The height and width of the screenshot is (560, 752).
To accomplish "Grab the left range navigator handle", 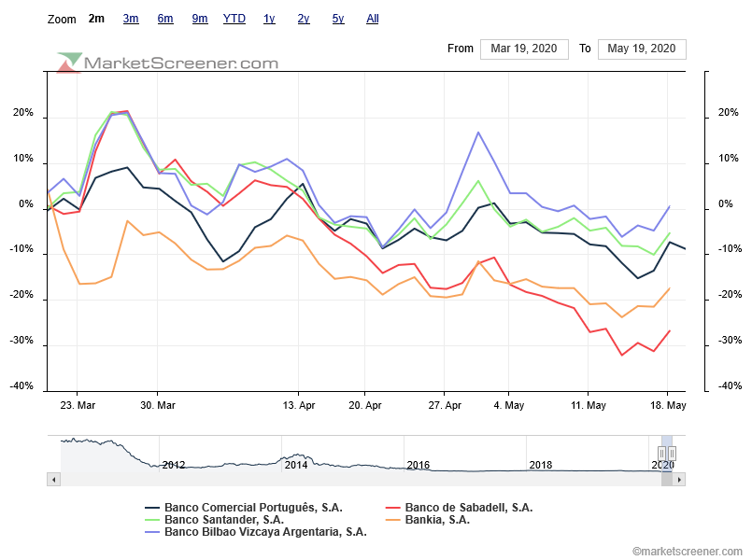I will [661, 454].
